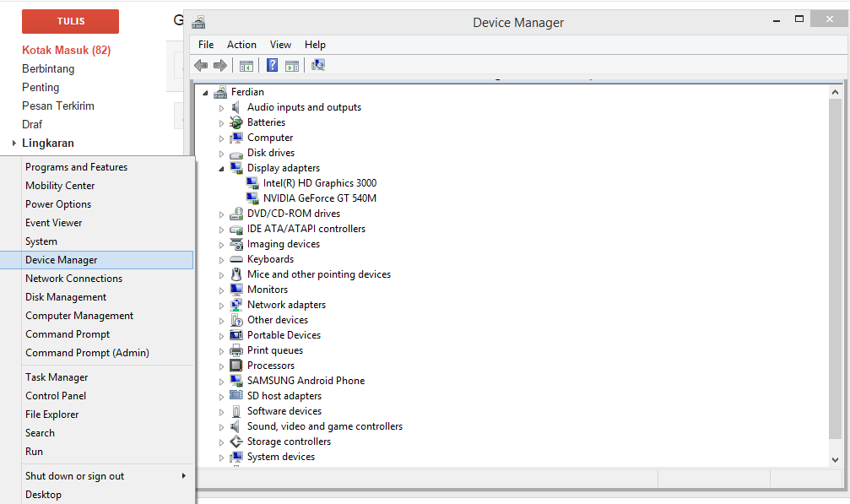Image resolution: width=850 pixels, height=504 pixels.
Task: Click the Audio inputs and outputs speaker icon
Action: point(236,107)
